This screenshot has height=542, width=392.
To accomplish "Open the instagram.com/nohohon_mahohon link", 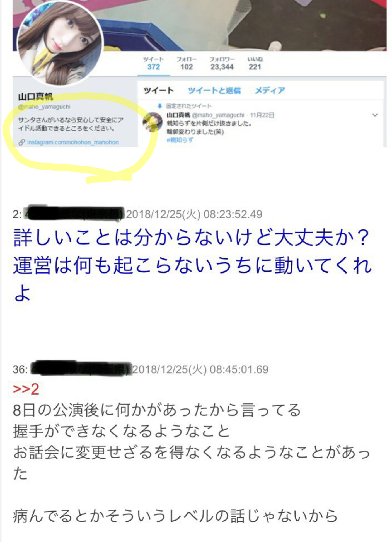I will point(73,142).
